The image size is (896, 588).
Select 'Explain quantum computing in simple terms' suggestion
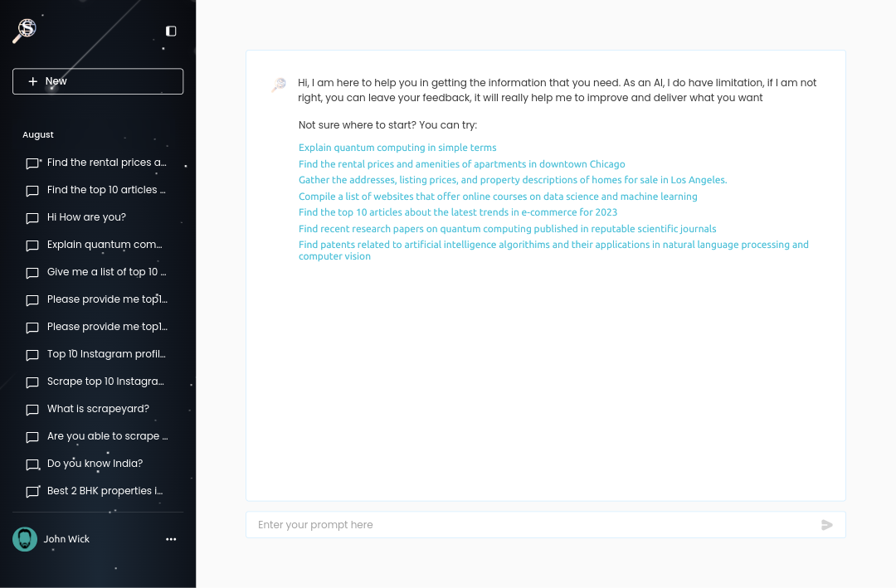click(x=397, y=148)
